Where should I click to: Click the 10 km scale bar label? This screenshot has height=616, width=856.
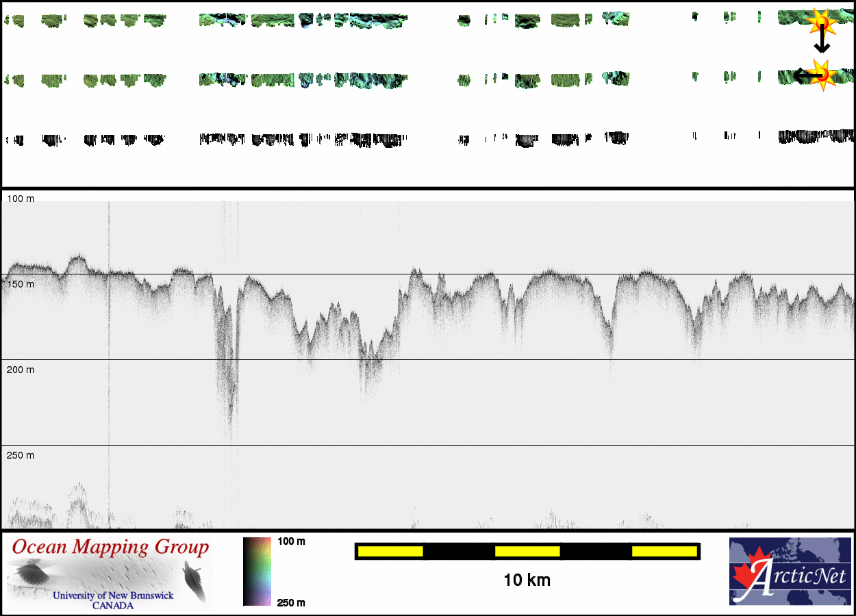click(527, 580)
